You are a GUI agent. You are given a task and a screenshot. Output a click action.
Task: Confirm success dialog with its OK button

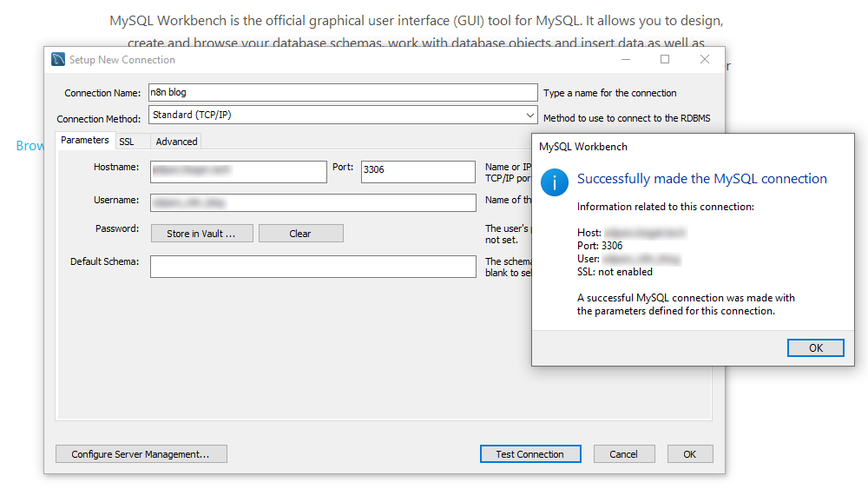point(815,347)
